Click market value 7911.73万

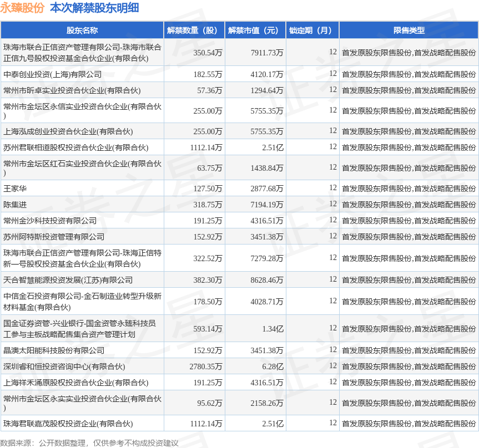pyautogui.click(x=267, y=53)
